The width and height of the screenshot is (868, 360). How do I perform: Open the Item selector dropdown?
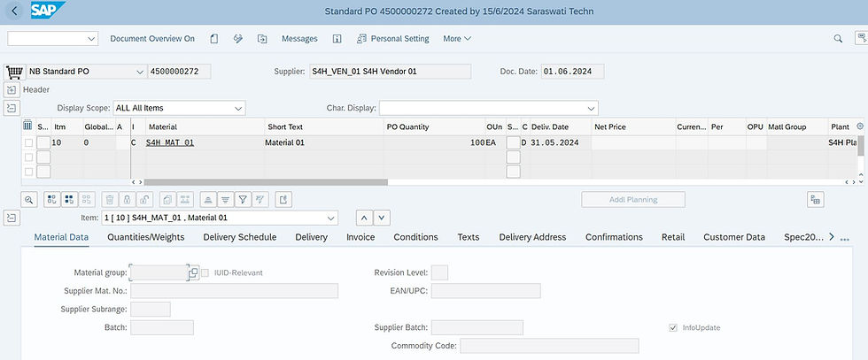click(331, 218)
